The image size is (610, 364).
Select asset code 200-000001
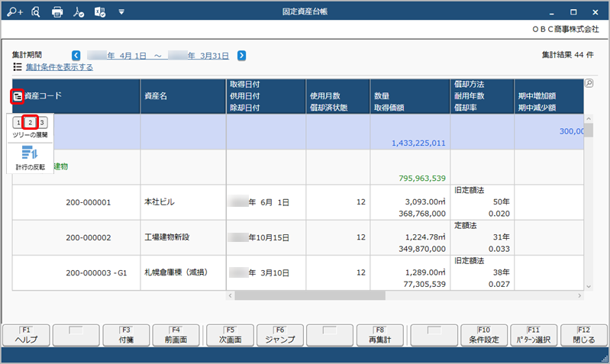(x=89, y=202)
